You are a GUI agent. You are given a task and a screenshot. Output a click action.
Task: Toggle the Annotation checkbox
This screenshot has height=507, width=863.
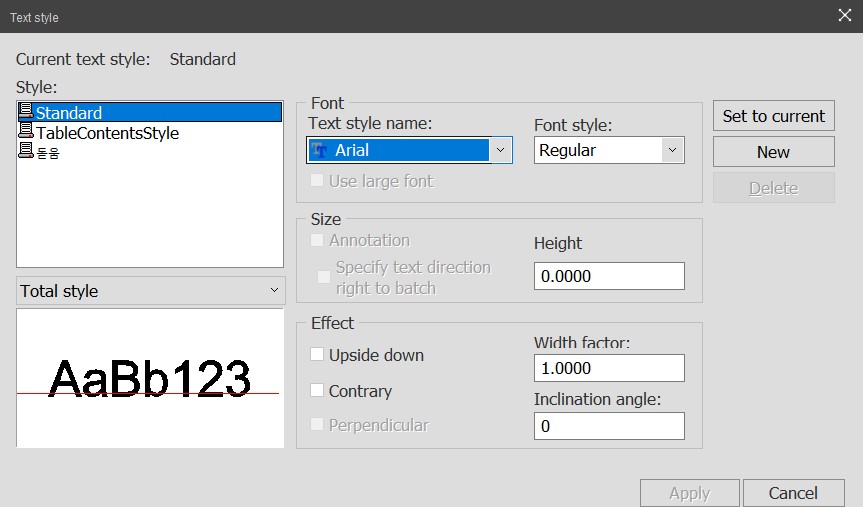(316, 239)
